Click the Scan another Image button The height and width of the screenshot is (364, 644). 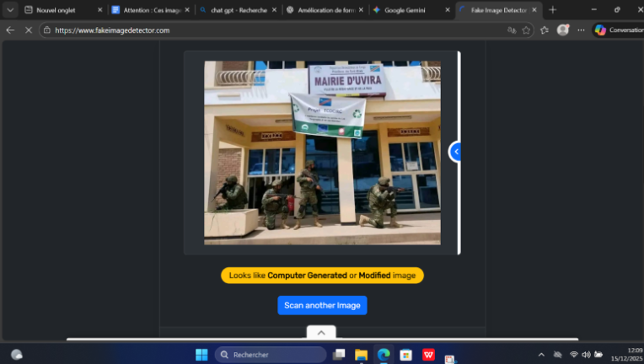pos(322,305)
